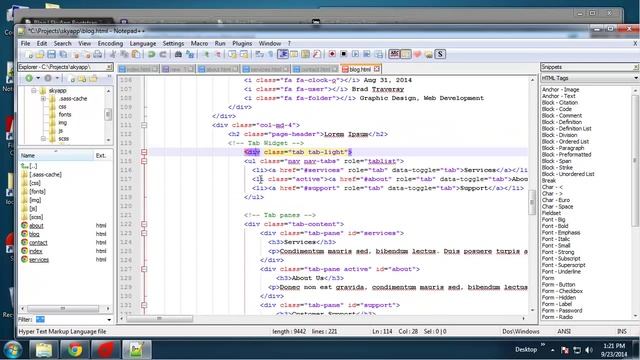Click the Save recorded macro icon
The image size is (640, 360).
click(x=379, y=54)
